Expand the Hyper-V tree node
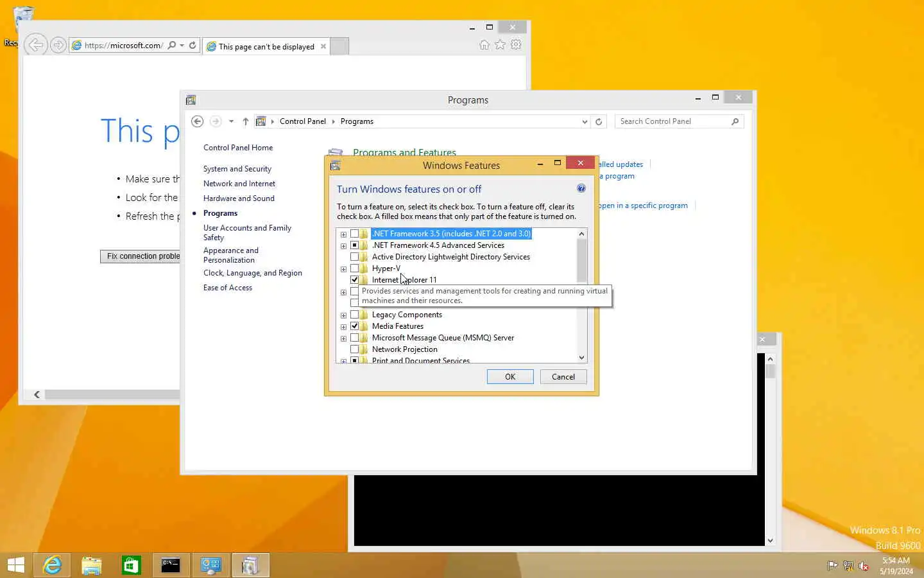The image size is (924, 578). (343, 269)
